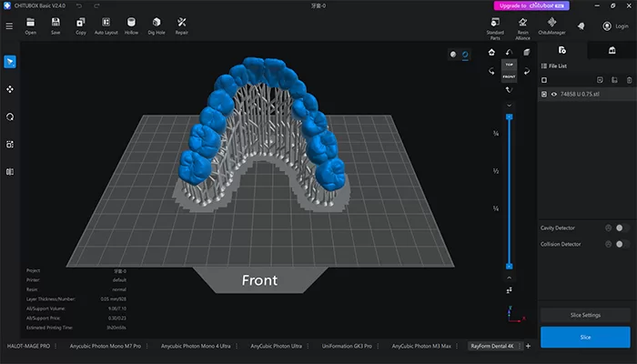
Task: Choose the rotate tool in left sidebar
Action: (10, 117)
